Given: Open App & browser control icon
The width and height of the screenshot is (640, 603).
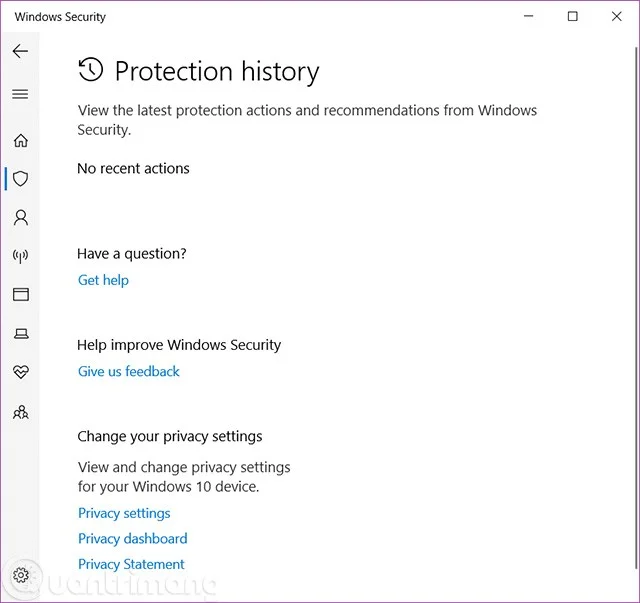Looking at the screenshot, I should pos(21,294).
